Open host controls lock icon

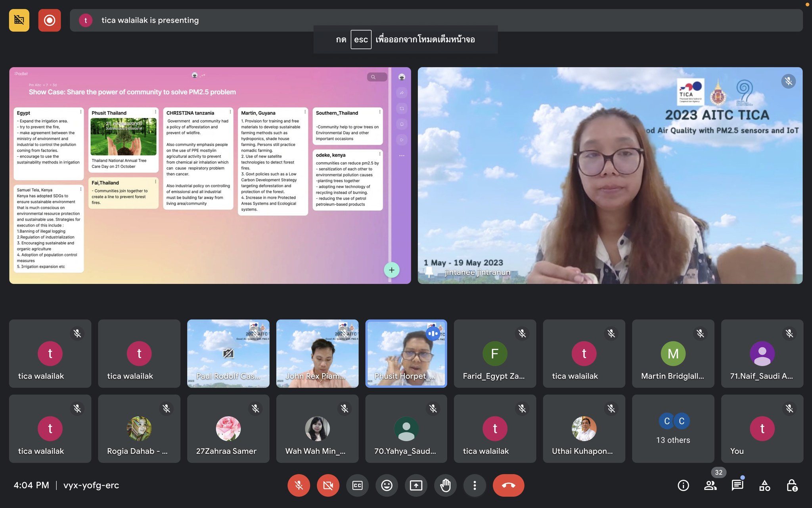point(791,485)
